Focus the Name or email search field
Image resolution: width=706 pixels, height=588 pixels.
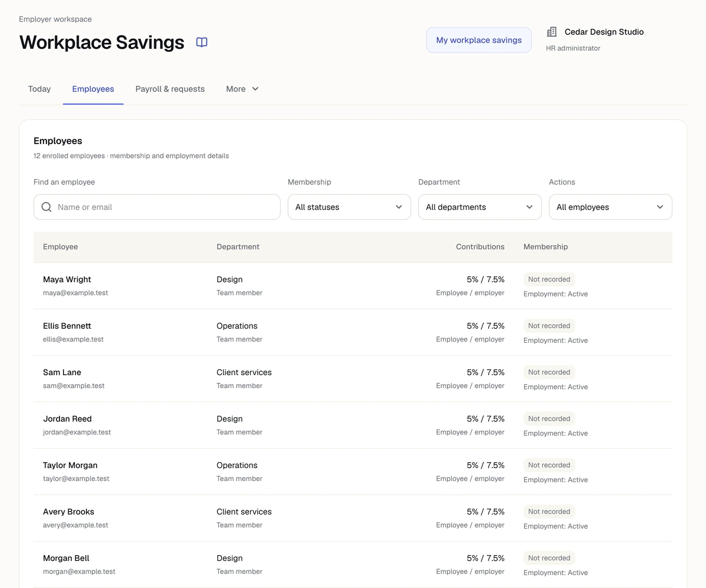157,207
